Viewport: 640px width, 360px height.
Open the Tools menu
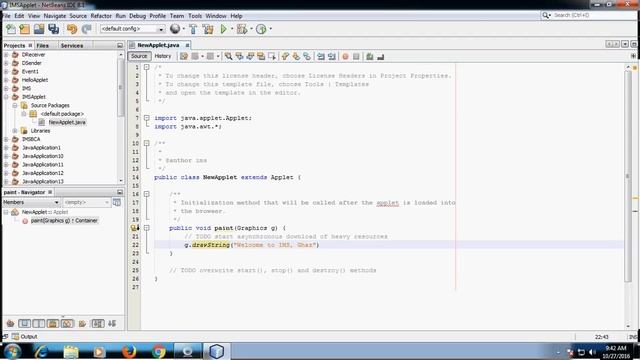pyautogui.click(x=195, y=16)
